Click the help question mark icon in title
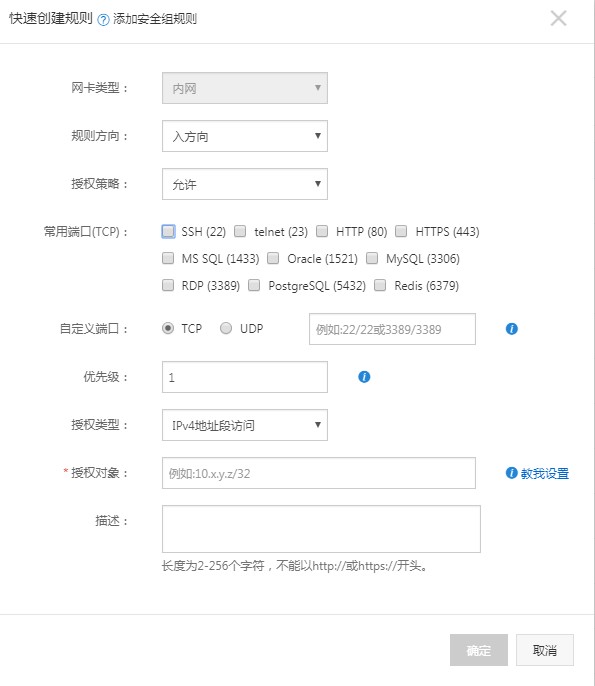 point(103,20)
